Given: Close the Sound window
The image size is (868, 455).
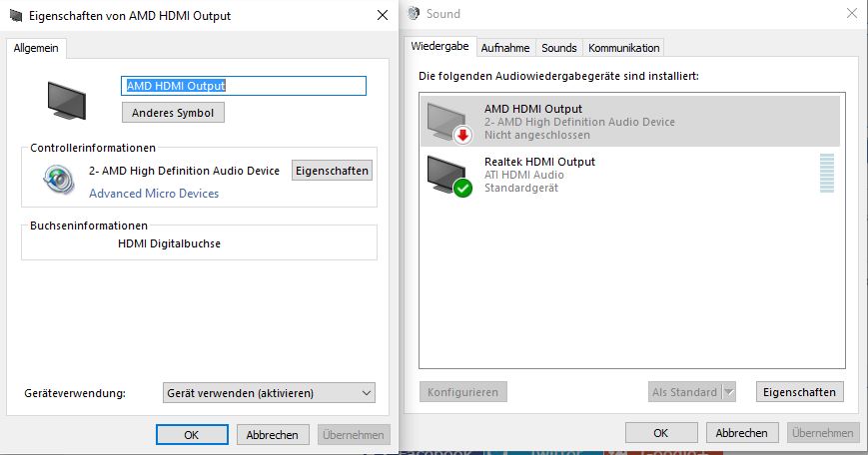Looking at the screenshot, I should (x=852, y=13).
